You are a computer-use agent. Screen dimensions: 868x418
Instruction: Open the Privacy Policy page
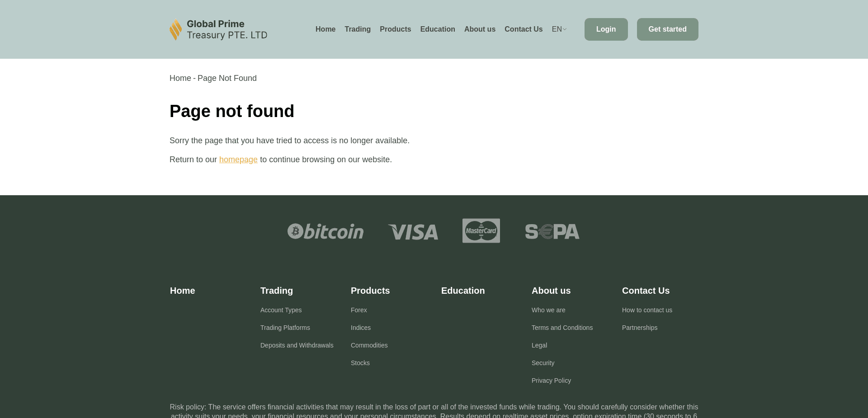pyautogui.click(x=551, y=380)
